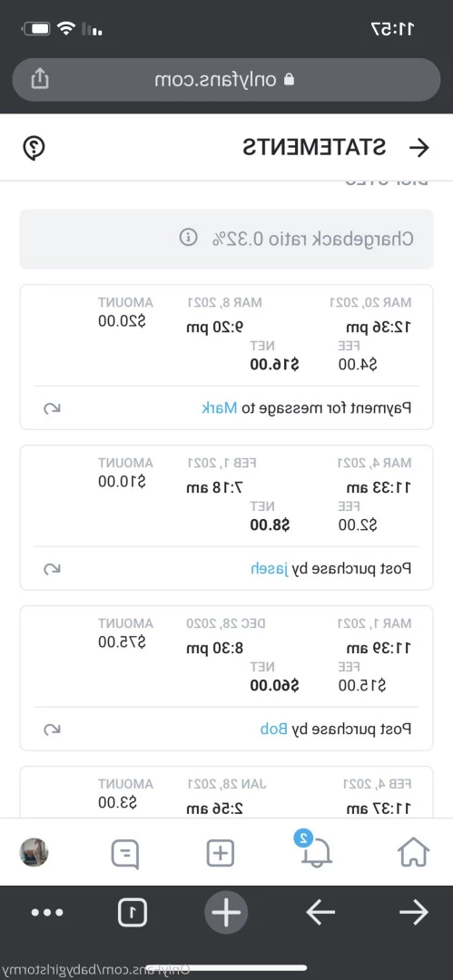Open chargeback ratio info icon
Viewport: 453px width, 980px height.
[188, 238]
